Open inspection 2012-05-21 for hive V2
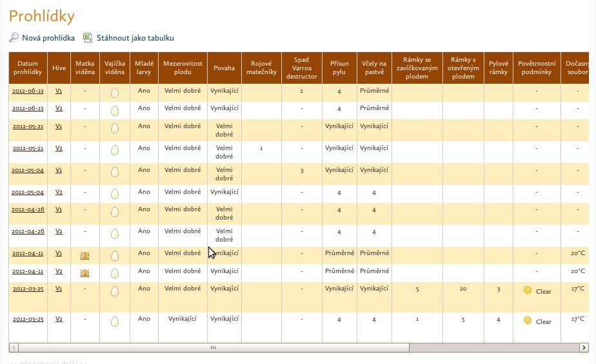 [x=28, y=148]
